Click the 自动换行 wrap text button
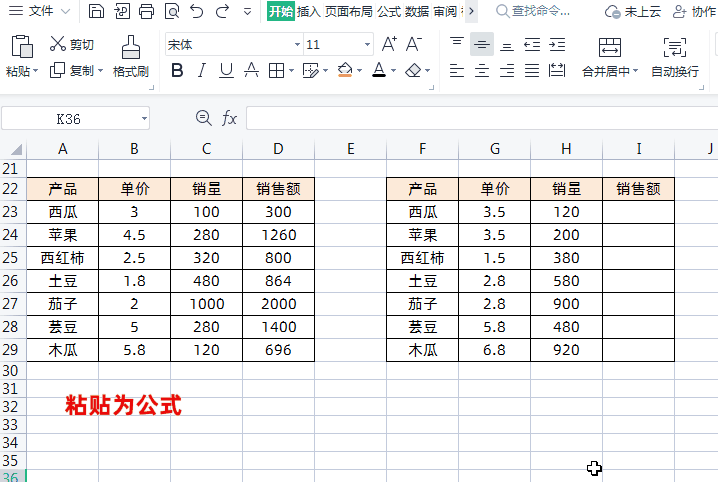The height and width of the screenshot is (482, 718). (x=675, y=57)
